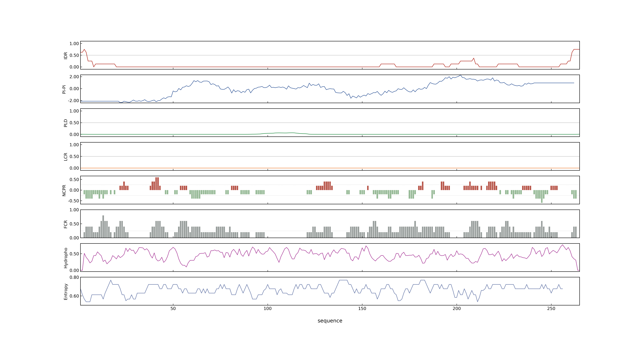This screenshot has width=644, height=343.
Task: Select the Entropy axis label
Action: click(66, 292)
